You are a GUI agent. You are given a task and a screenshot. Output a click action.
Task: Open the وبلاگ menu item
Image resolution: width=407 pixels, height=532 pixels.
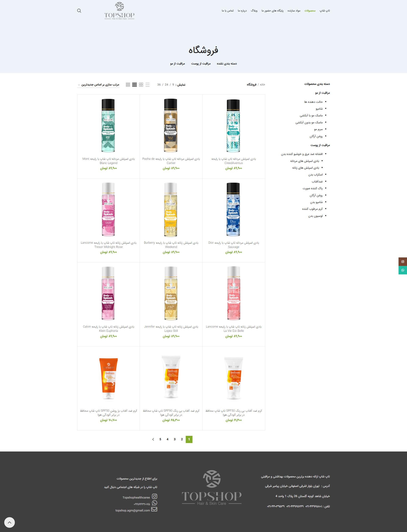(254, 11)
